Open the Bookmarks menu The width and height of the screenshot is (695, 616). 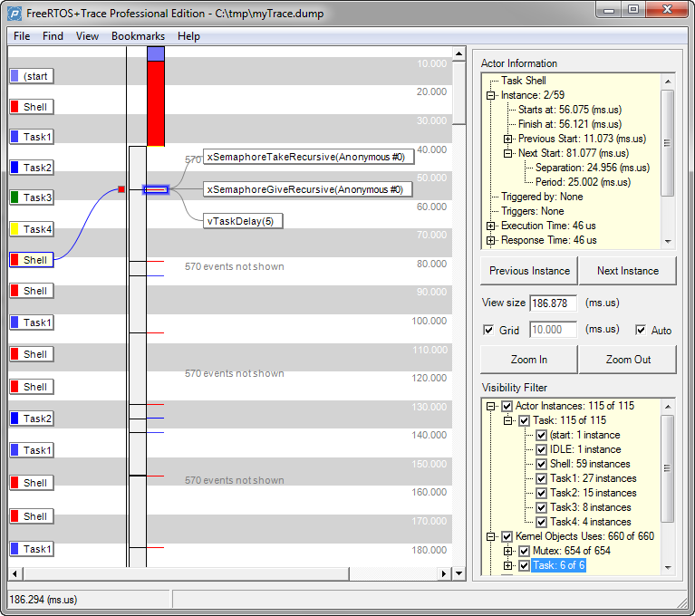tap(138, 36)
